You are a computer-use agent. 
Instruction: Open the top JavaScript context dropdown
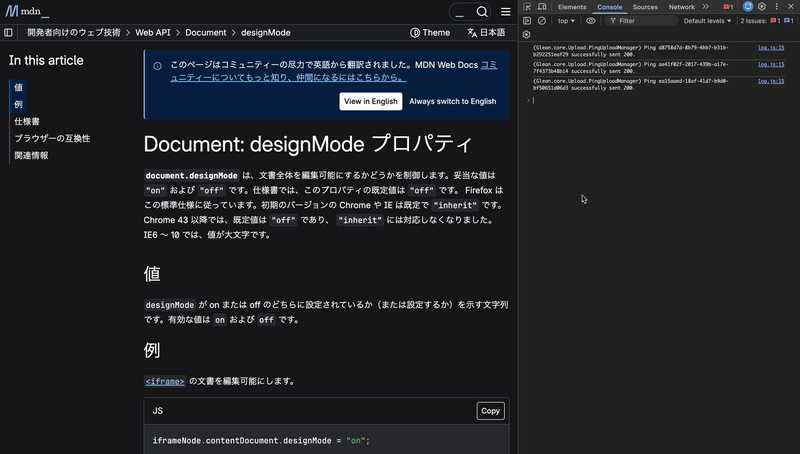(x=566, y=21)
